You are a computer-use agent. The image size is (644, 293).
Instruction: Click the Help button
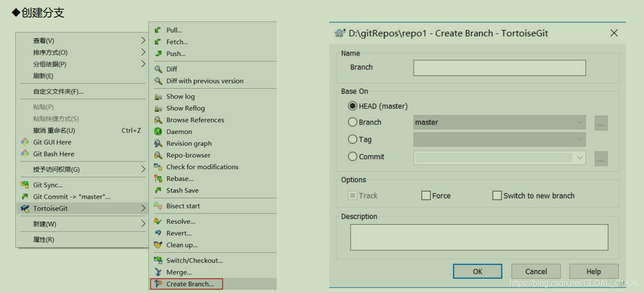594,272
